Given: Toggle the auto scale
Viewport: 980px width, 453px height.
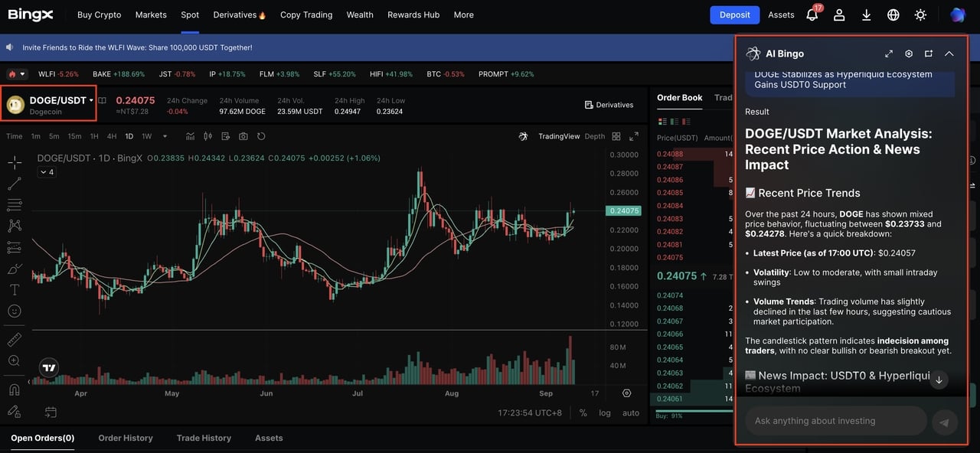Looking at the screenshot, I should pyautogui.click(x=631, y=412).
